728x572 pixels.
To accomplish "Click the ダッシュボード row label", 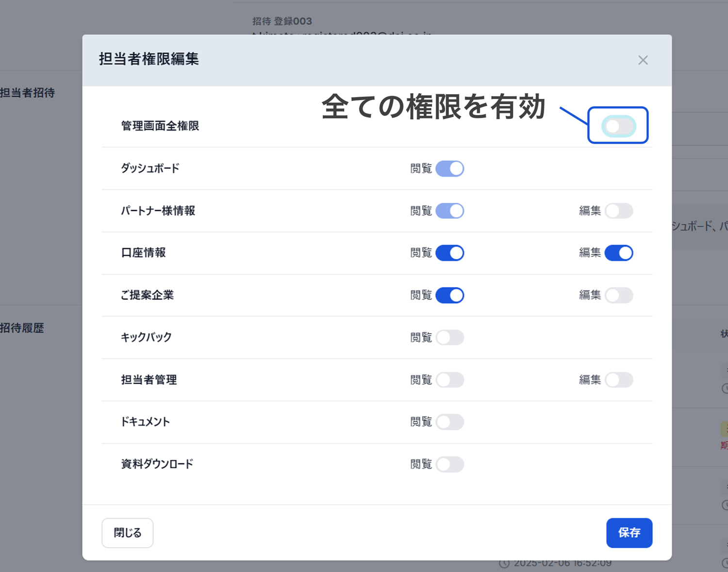I will click(150, 168).
